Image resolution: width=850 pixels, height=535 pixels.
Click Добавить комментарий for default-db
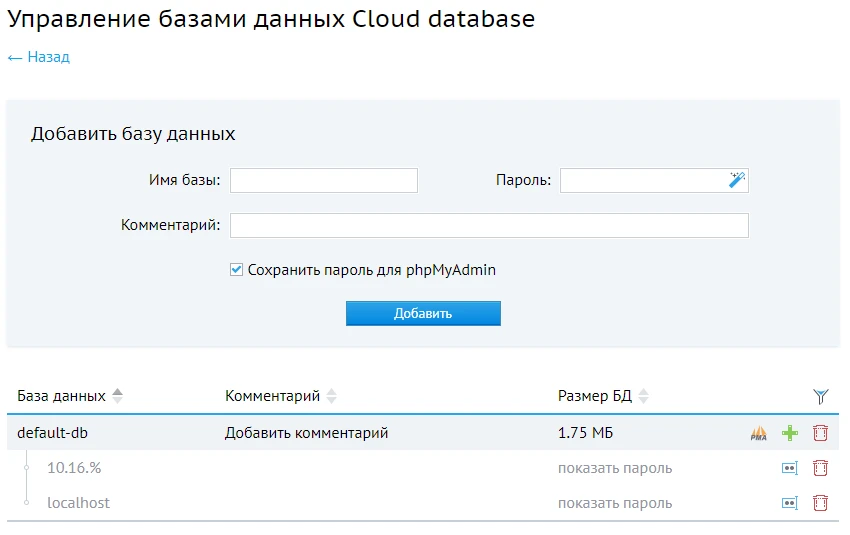(306, 433)
